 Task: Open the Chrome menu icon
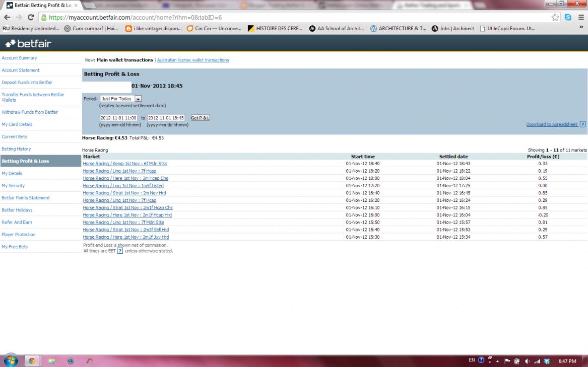tap(581, 17)
